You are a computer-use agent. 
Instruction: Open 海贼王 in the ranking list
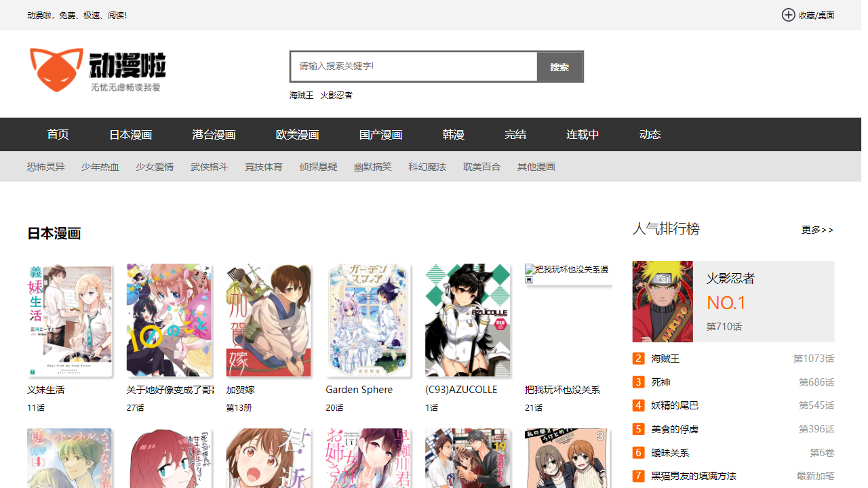coord(665,359)
